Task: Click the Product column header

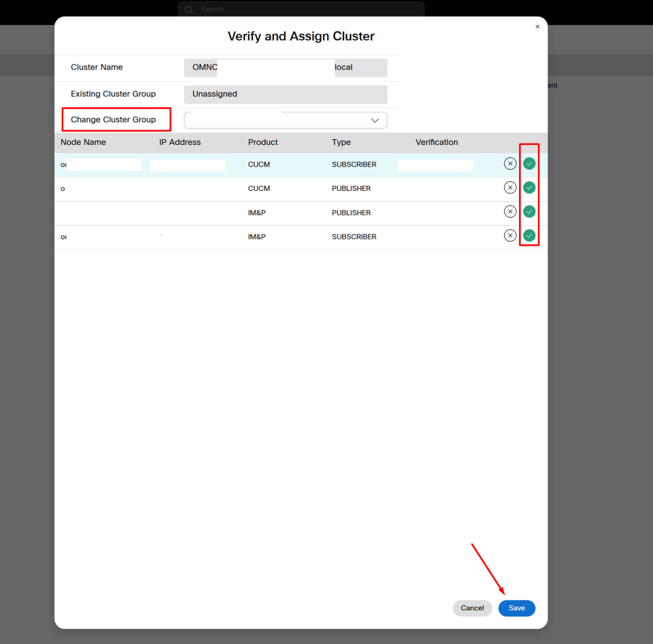Action: 263,142
